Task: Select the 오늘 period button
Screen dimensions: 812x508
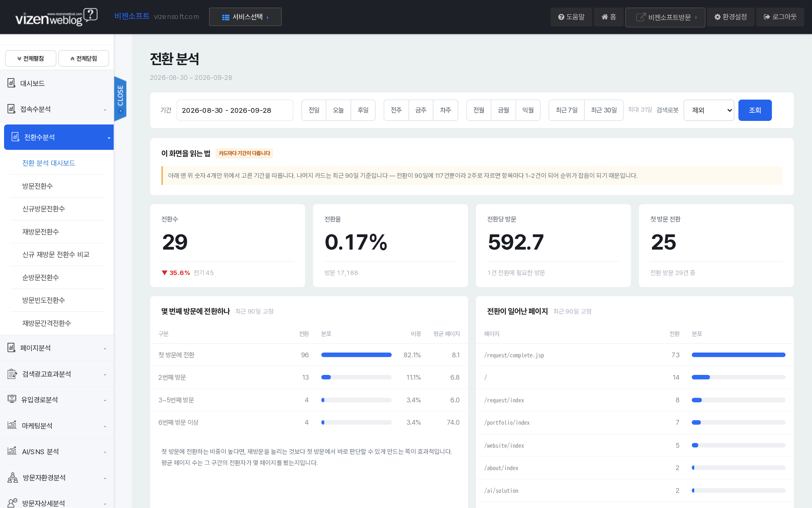Action: pos(338,110)
